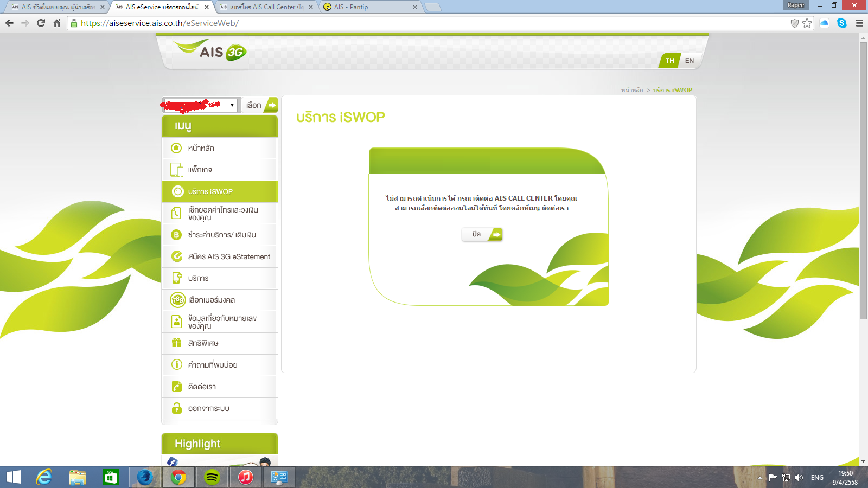Open the เลือกเบอร์มงคล menu item
The width and height of the screenshot is (868, 488).
click(x=220, y=300)
